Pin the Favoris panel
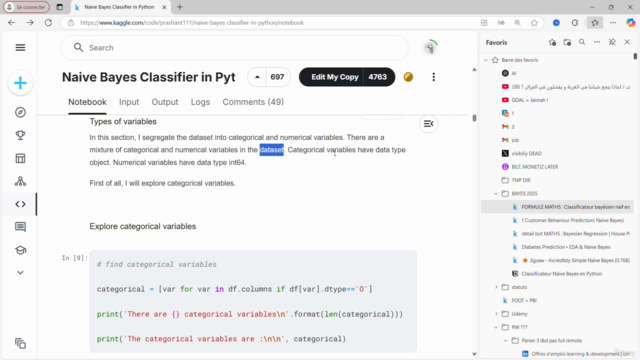Screen dimensions: 640x360 [x=612, y=42]
